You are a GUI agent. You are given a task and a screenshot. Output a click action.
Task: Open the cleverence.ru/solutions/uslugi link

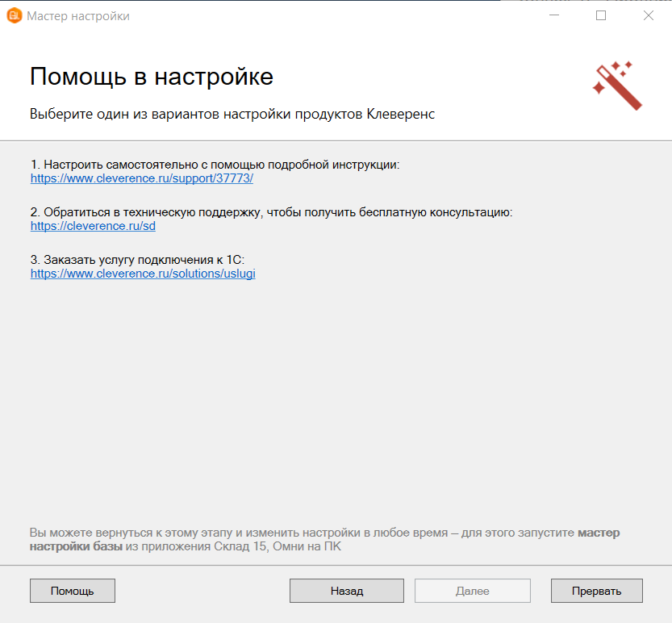click(143, 274)
